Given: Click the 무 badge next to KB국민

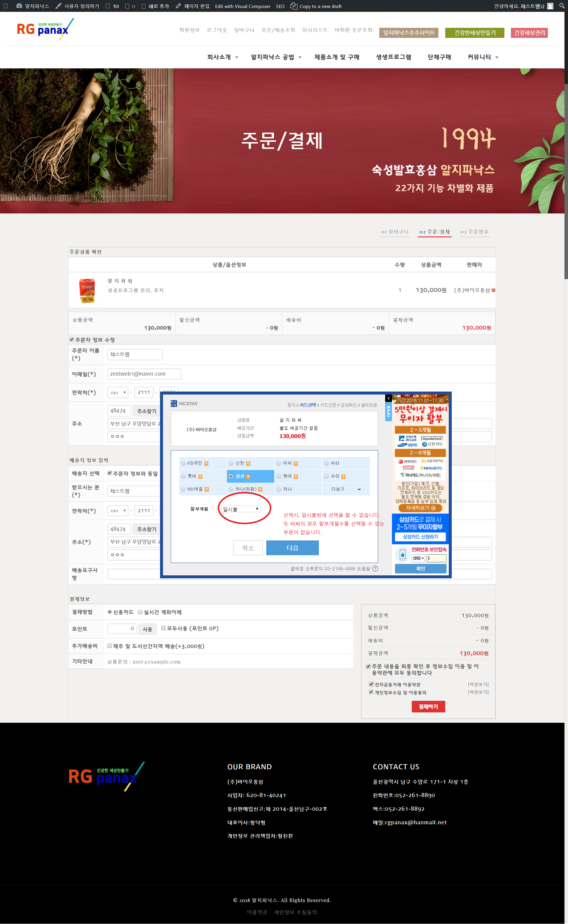Looking at the screenshot, I should pyautogui.click(x=206, y=463).
